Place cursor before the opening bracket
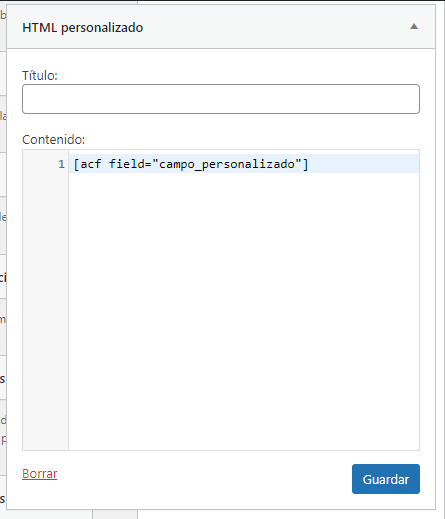This screenshot has height=519, width=445. [x=73, y=164]
